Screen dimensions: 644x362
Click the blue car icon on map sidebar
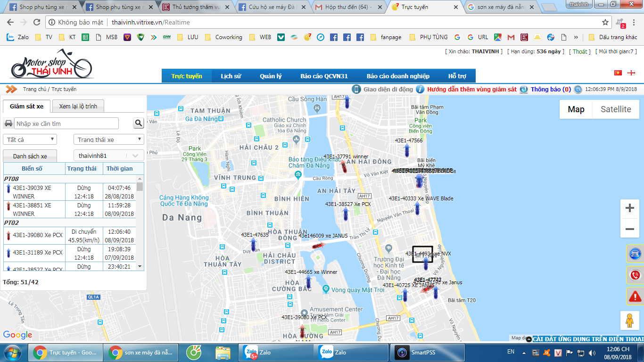pos(635,254)
